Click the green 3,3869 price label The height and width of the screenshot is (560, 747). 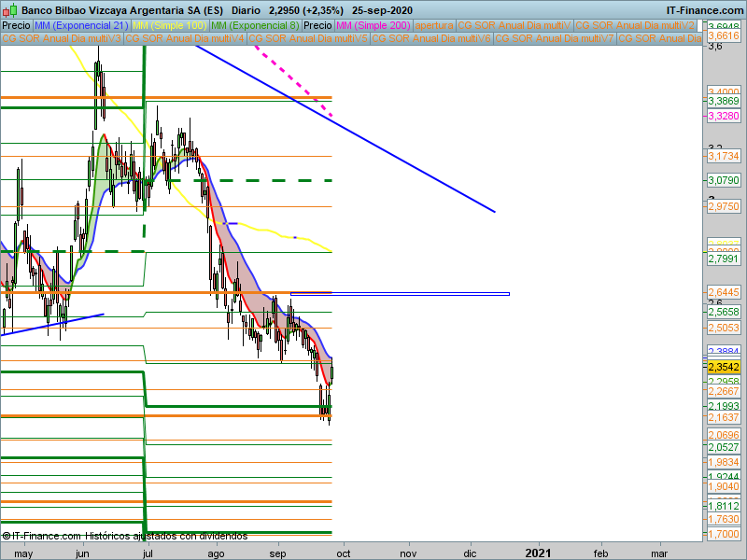point(724,101)
